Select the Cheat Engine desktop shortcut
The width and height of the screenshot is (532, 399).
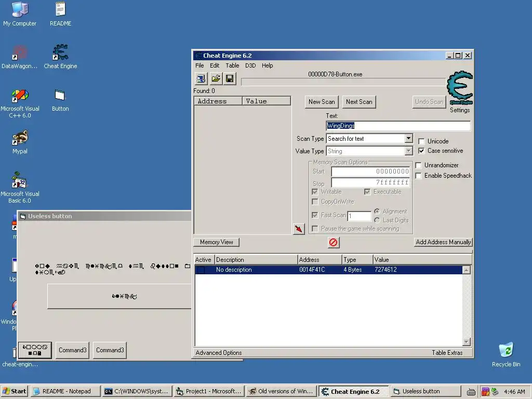(60, 57)
